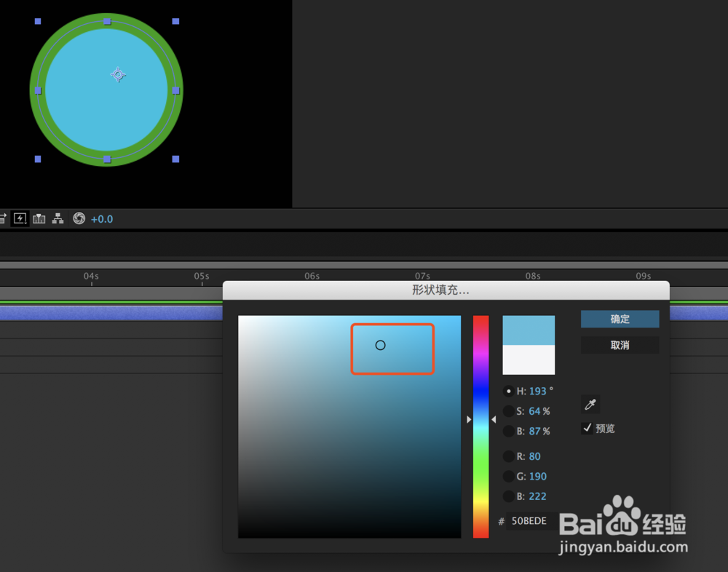Click the vertical hue spectrum bar
The image size is (728, 572).
(481, 426)
